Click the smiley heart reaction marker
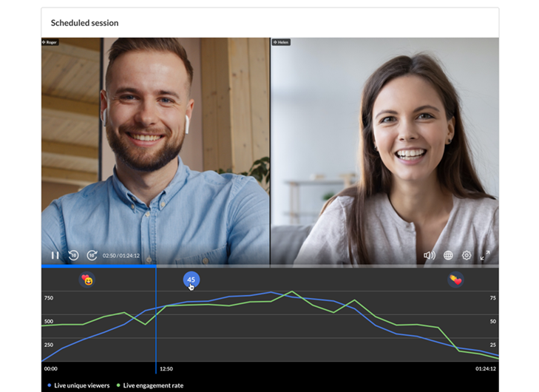Screen dimensions: 539x392 coord(87,280)
